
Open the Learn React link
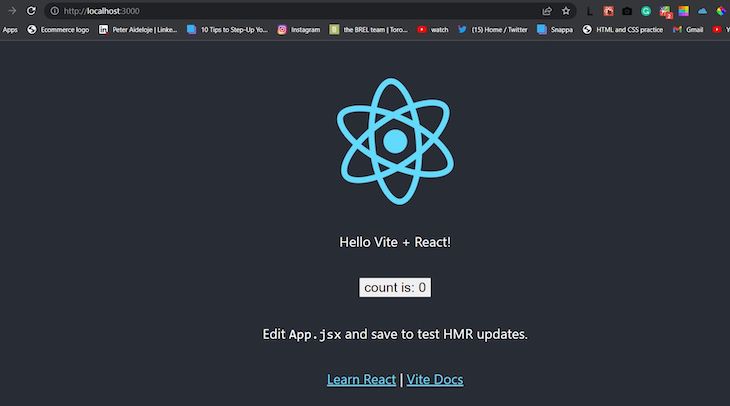[361, 380]
